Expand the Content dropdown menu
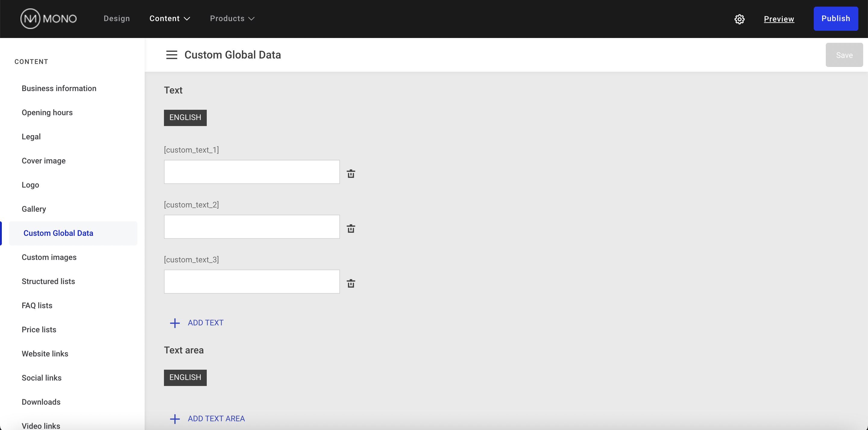This screenshot has width=868, height=430. (x=170, y=19)
